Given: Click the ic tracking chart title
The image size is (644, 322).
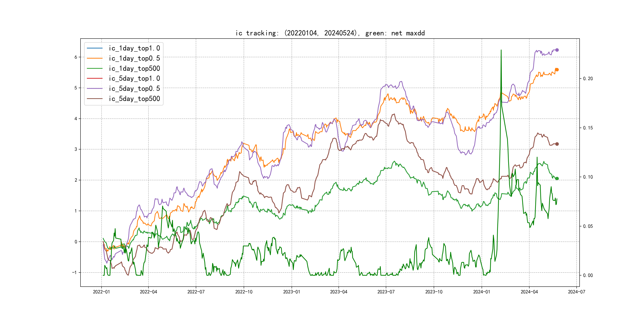Looking at the screenshot, I should [x=330, y=33].
